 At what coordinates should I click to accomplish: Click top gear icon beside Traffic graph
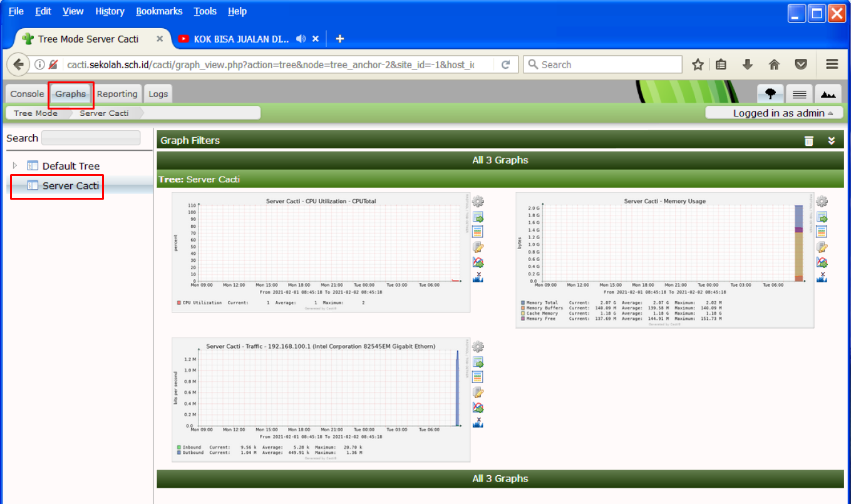(478, 347)
